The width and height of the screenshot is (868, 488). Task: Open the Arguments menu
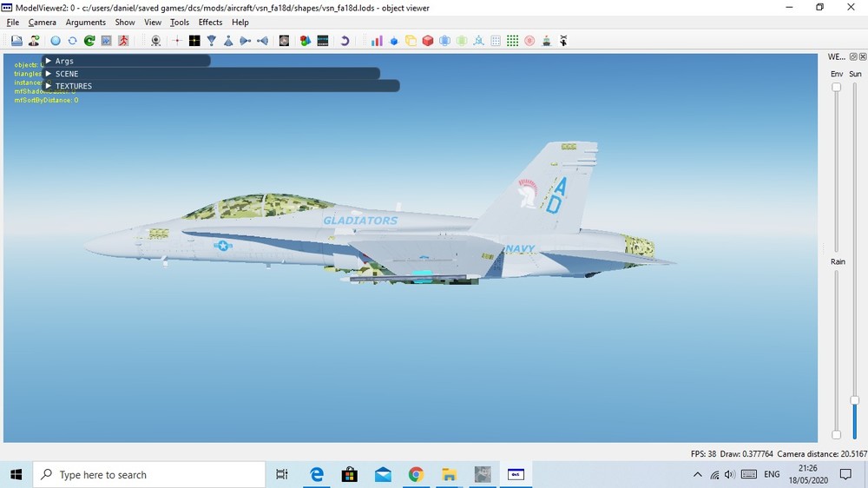point(85,23)
